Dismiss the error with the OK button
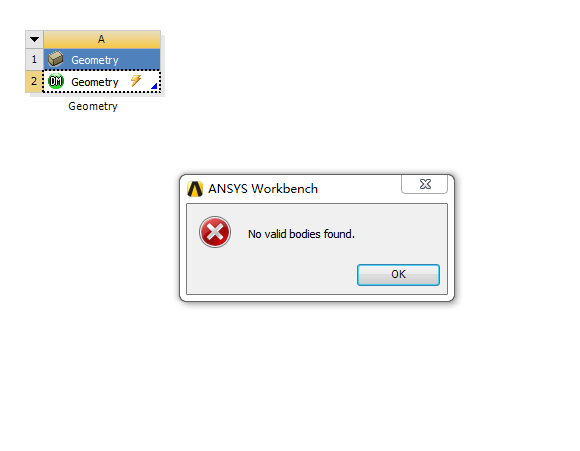580x451 pixels. [x=398, y=275]
